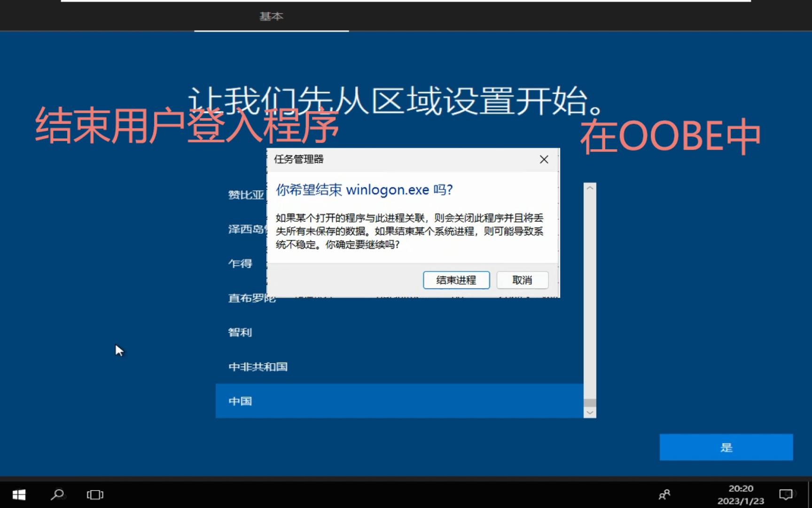Select 中国 in the region list
This screenshot has width=812, height=508.
pyautogui.click(x=399, y=401)
